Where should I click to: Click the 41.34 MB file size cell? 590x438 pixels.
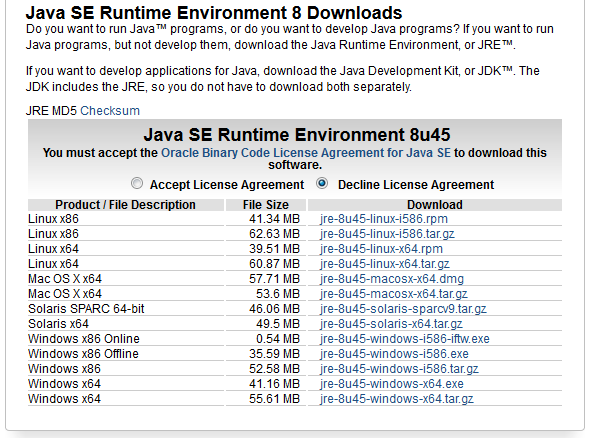coord(266,219)
